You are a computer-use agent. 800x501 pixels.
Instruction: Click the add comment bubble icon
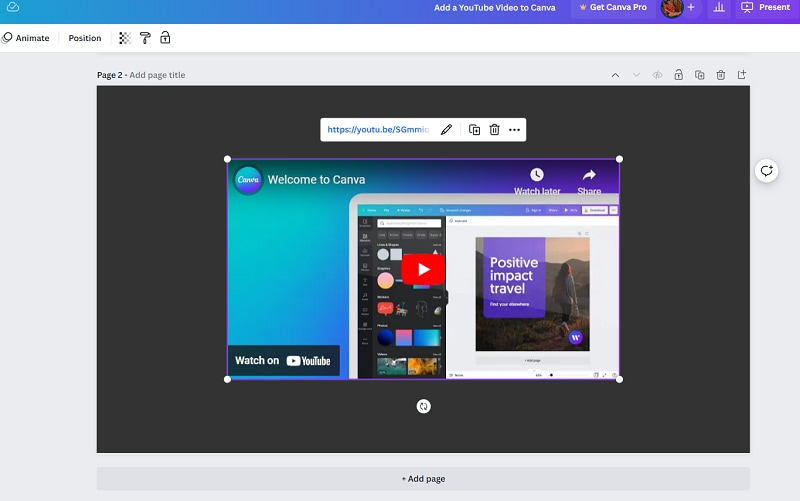(x=766, y=171)
